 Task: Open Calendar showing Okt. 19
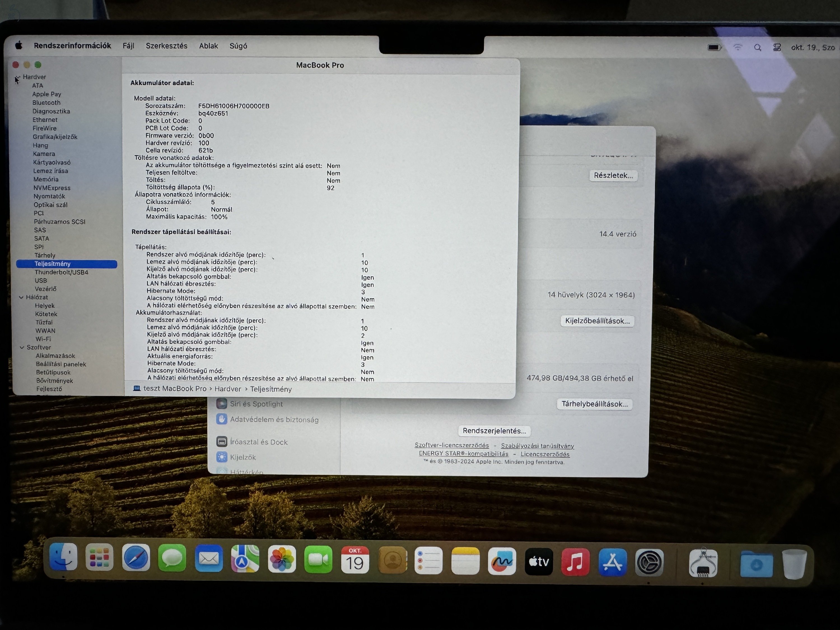pos(355,560)
